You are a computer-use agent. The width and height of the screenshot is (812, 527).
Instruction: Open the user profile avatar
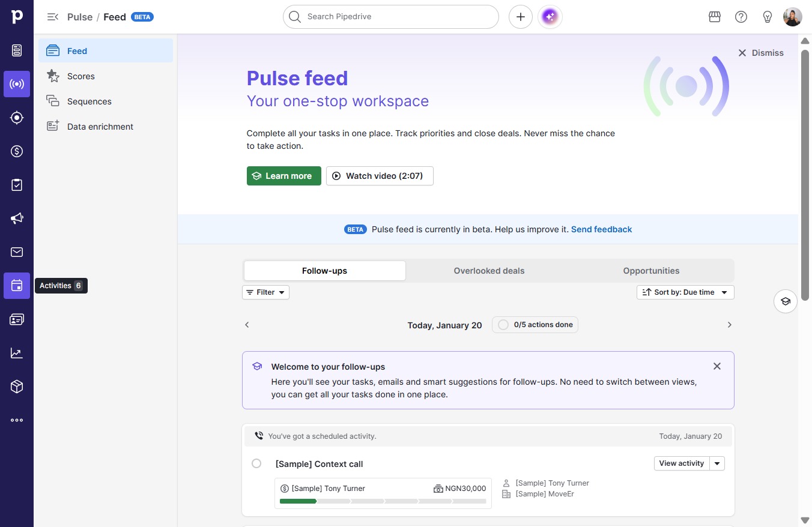click(x=793, y=17)
